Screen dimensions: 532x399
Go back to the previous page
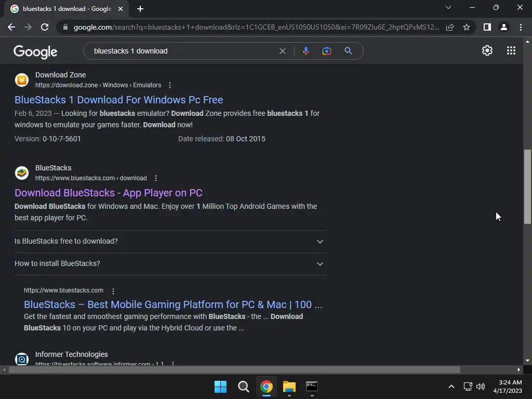click(x=11, y=27)
